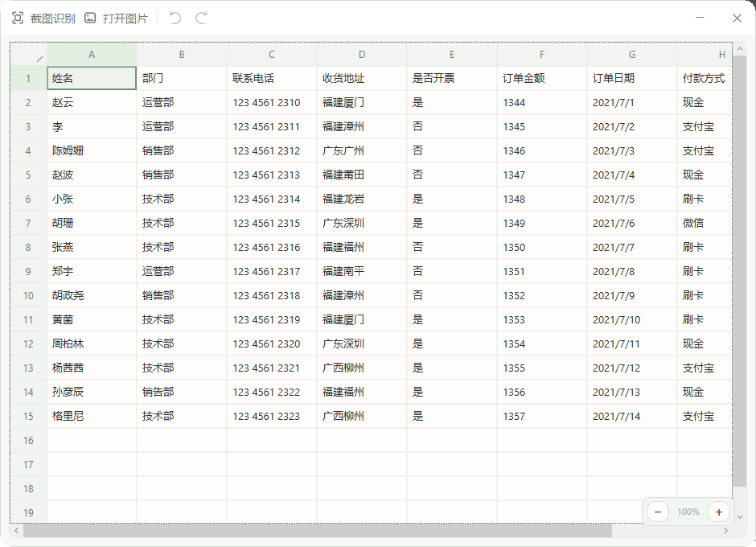Click the 福建莆田 address cell

tap(362, 175)
